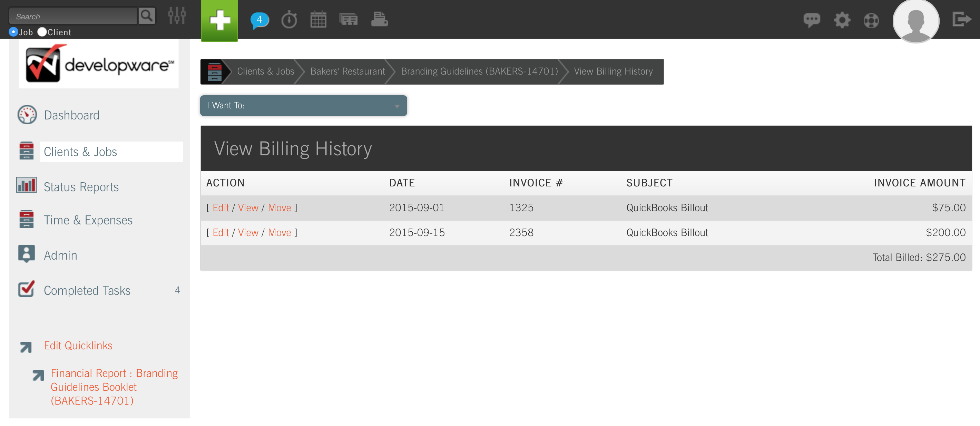Click the Admin person icon
This screenshot has width=980, height=426.
pyautogui.click(x=26, y=254)
